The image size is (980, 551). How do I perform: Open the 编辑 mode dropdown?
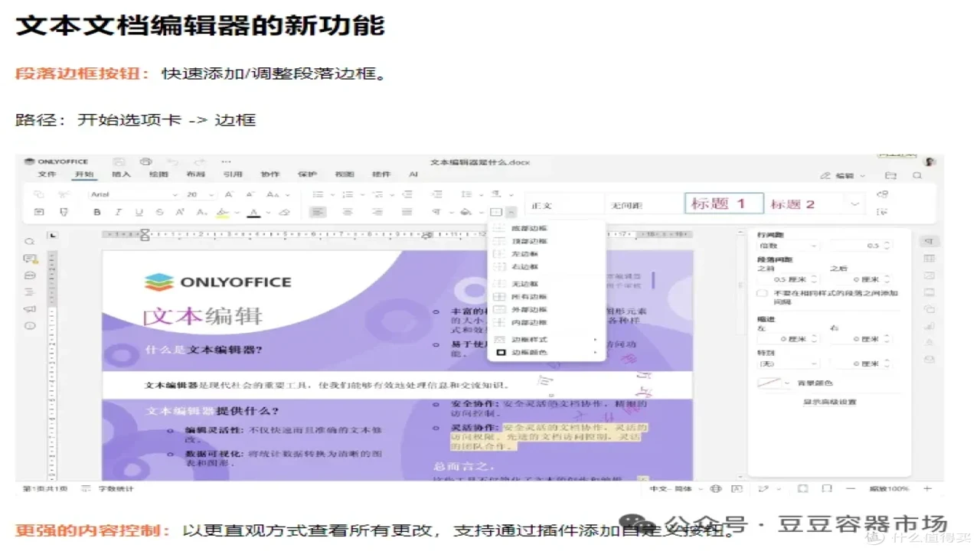(844, 175)
